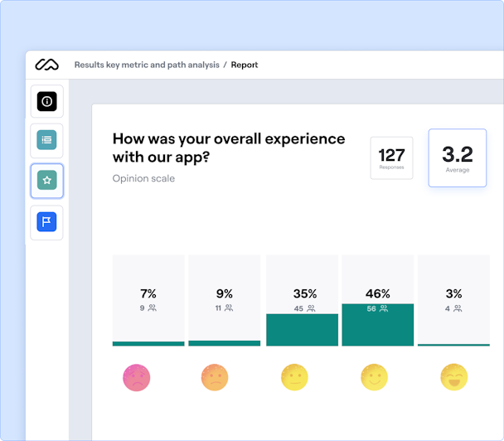This screenshot has width=504, height=441.
Task: Open the blue flag sidebar icon
Action: pyautogui.click(x=47, y=222)
